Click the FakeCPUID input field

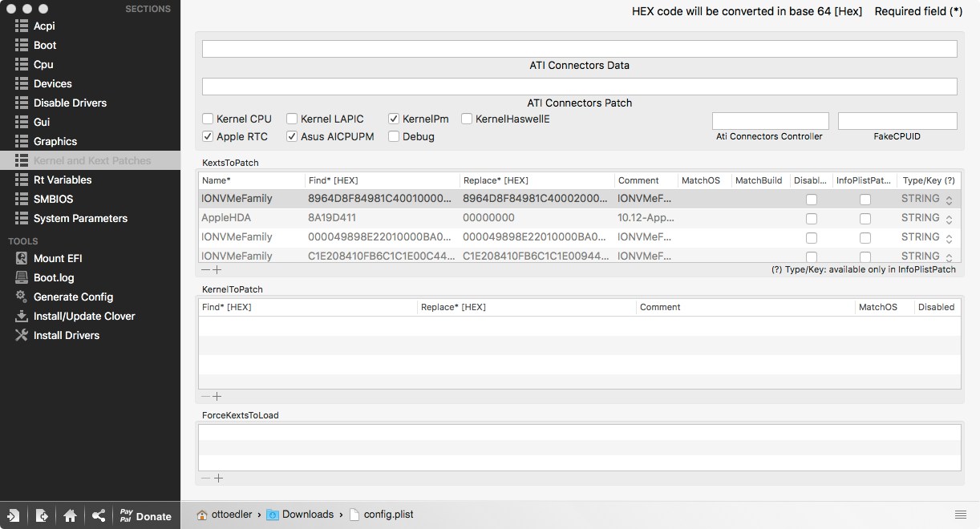tap(897, 120)
